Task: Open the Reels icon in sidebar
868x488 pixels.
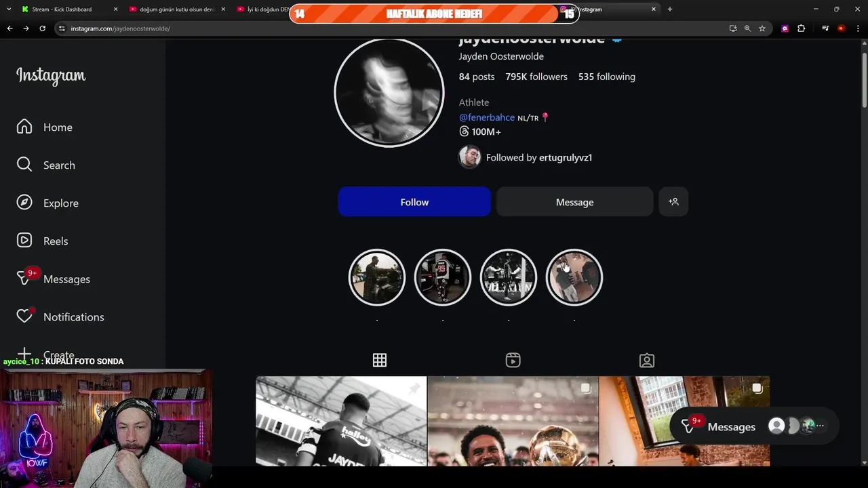Action: [24, 241]
